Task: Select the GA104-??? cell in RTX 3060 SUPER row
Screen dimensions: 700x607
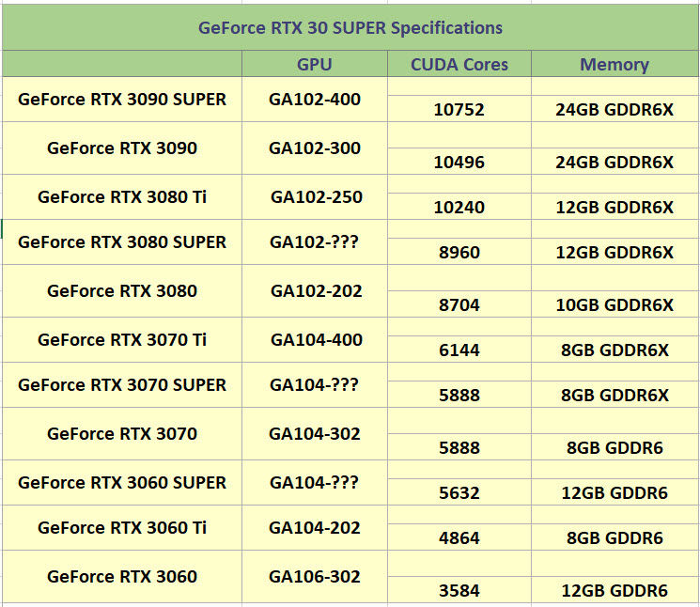Action: (314, 482)
